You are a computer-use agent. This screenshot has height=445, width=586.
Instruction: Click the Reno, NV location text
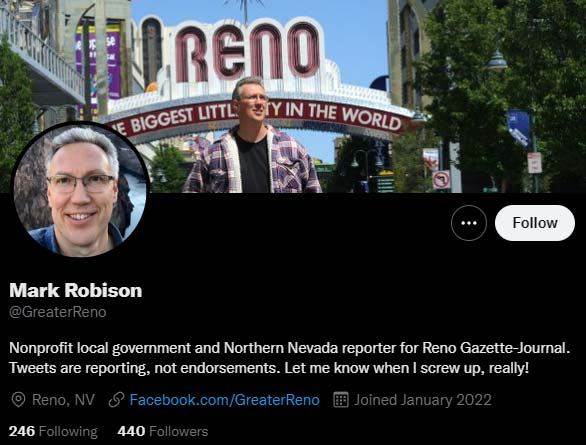(x=64, y=400)
